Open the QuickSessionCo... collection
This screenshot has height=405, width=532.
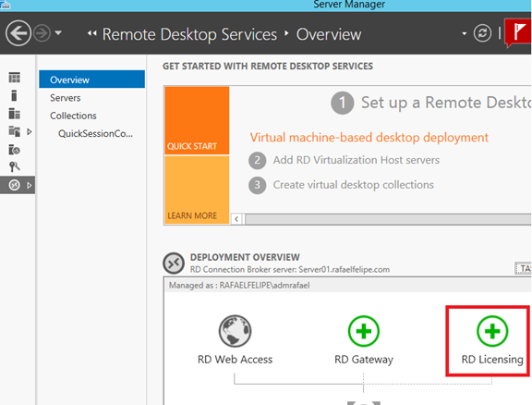tap(95, 133)
